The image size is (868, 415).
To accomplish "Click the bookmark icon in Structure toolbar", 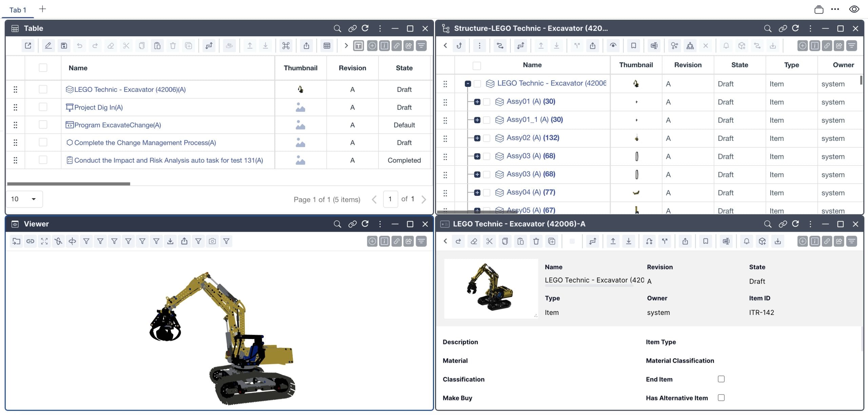I will click(x=633, y=46).
